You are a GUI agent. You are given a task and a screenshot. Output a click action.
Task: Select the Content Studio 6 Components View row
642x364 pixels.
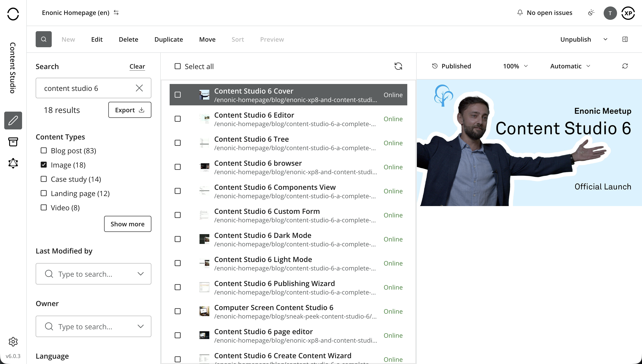click(288, 191)
